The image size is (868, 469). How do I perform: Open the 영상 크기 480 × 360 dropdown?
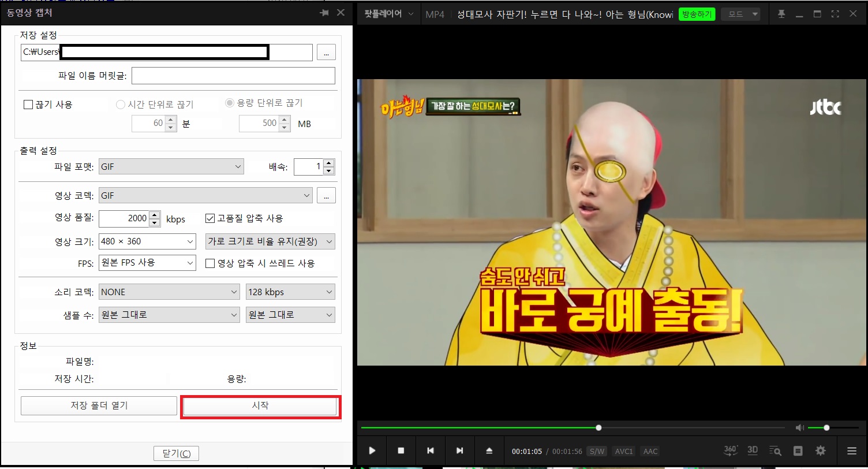tap(147, 241)
